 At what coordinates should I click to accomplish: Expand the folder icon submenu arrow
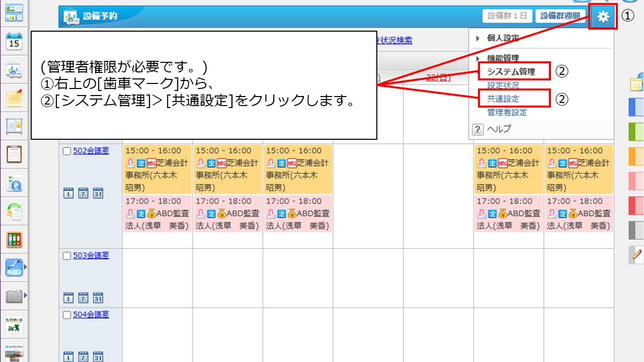[x=25, y=296]
